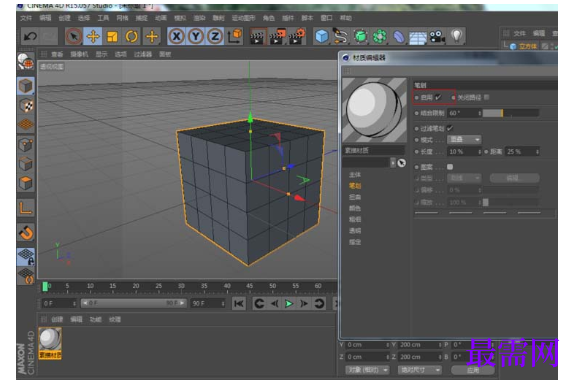
Task: Play the animation forward
Action: [x=289, y=304]
